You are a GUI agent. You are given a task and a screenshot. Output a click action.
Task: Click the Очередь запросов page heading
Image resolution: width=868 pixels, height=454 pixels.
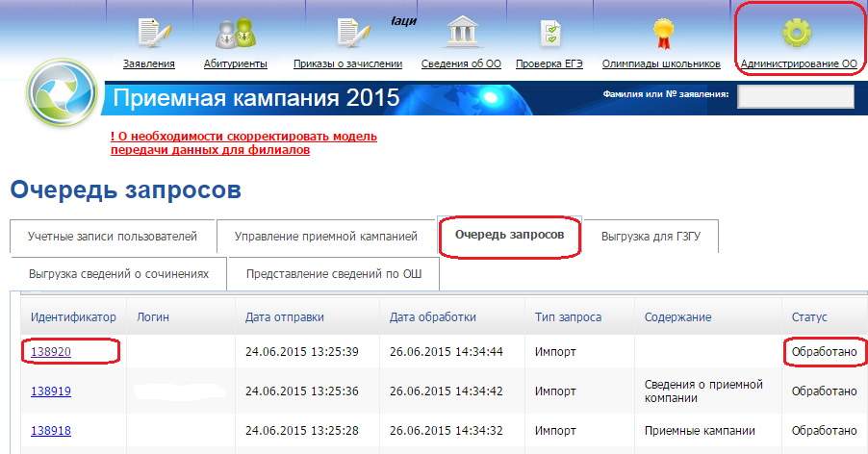tap(126, 189)
